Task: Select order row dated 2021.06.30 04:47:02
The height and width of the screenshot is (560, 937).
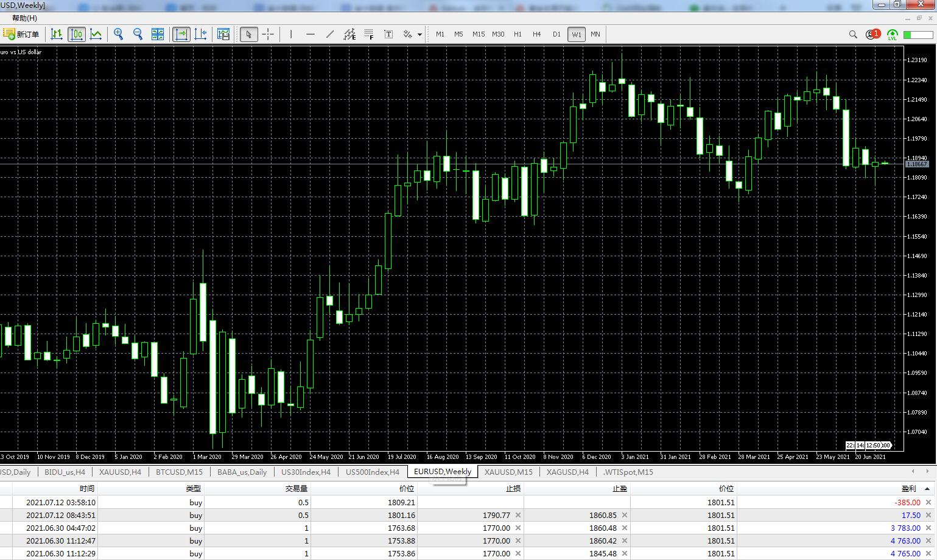Action: 468,528
